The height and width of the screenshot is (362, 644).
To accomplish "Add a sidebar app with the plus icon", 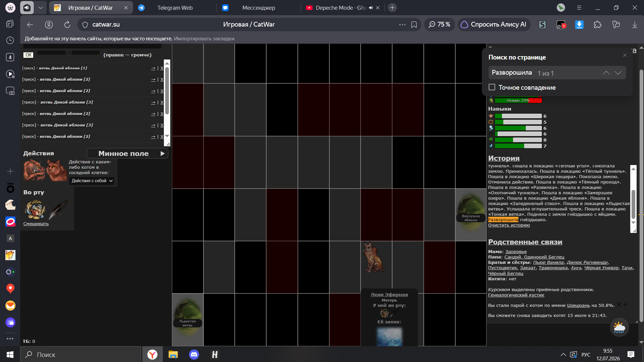I will point(10,171).
